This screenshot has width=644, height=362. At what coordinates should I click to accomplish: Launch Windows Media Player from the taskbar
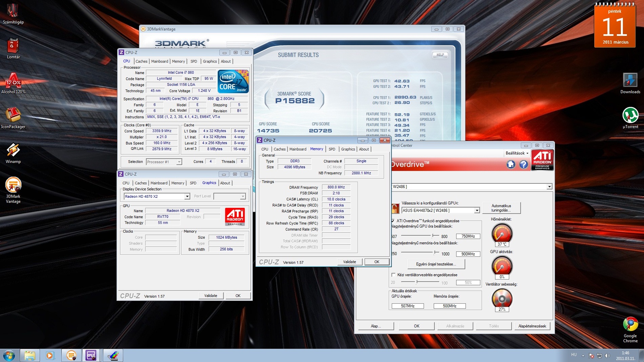pyautogui.click(x=50, y=356)
